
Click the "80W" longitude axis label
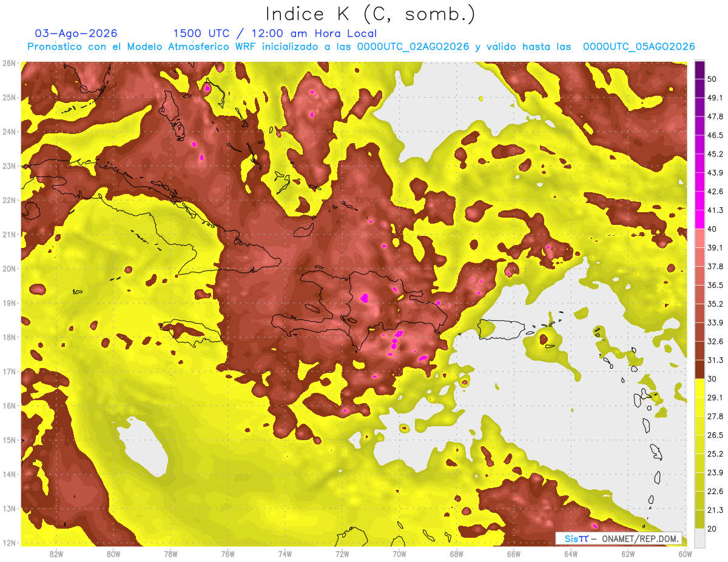pyautogui.click(x=113, y=554)
